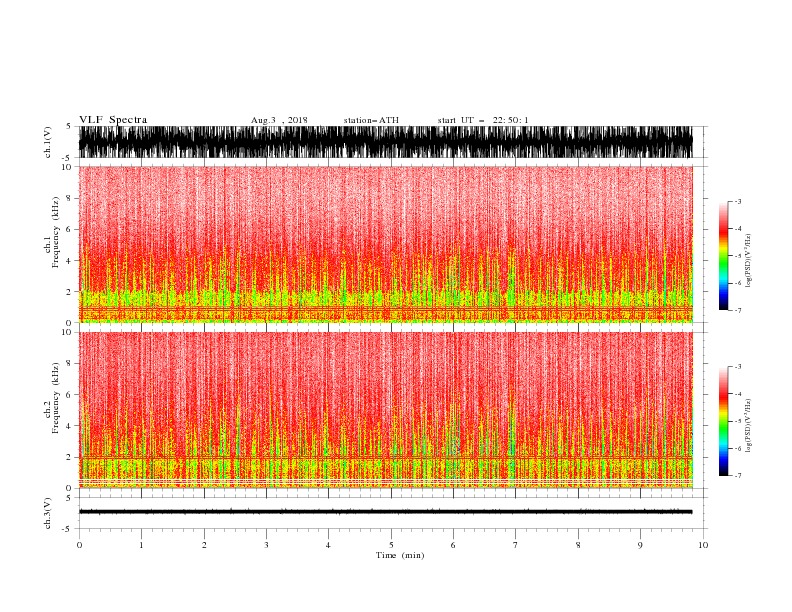Image resolution: width=792 pixels, height=612 pixels.
Task: Select the ch.1 spectrogram plot
Action: (x=385, y=244)
